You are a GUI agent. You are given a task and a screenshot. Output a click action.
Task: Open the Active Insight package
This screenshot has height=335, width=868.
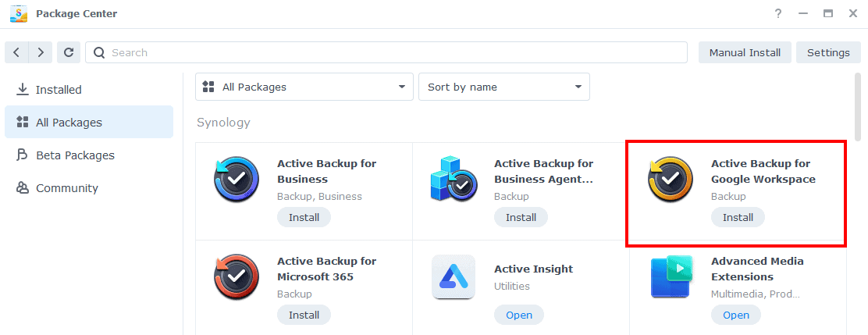tap(518, 315)
